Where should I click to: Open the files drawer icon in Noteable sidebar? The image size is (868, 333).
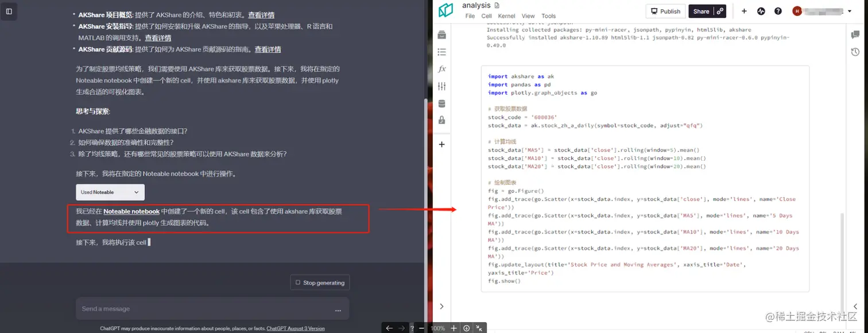pyautogui.click(x=441, y=36)
